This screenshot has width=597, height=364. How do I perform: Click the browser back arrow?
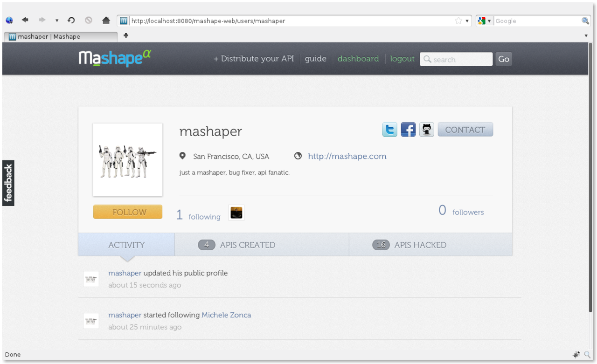coord(25,20)
